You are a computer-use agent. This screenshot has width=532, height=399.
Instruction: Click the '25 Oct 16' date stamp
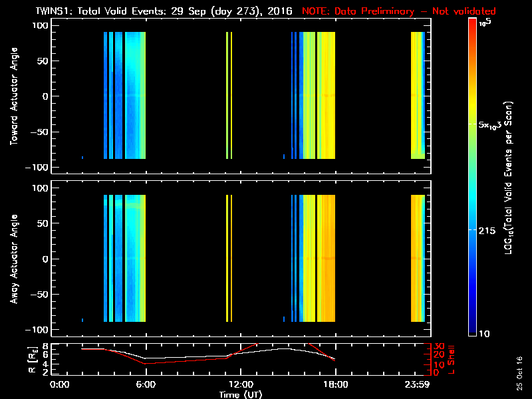click(519, 373)
